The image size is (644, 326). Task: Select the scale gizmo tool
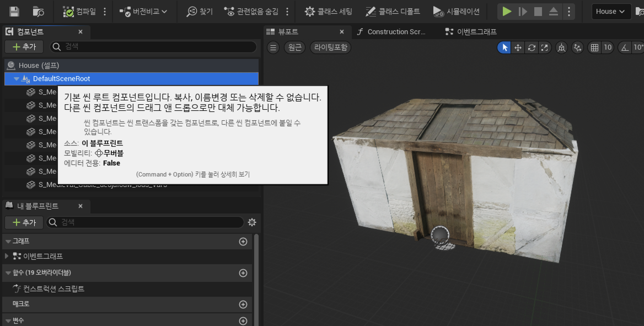(544, 48)
